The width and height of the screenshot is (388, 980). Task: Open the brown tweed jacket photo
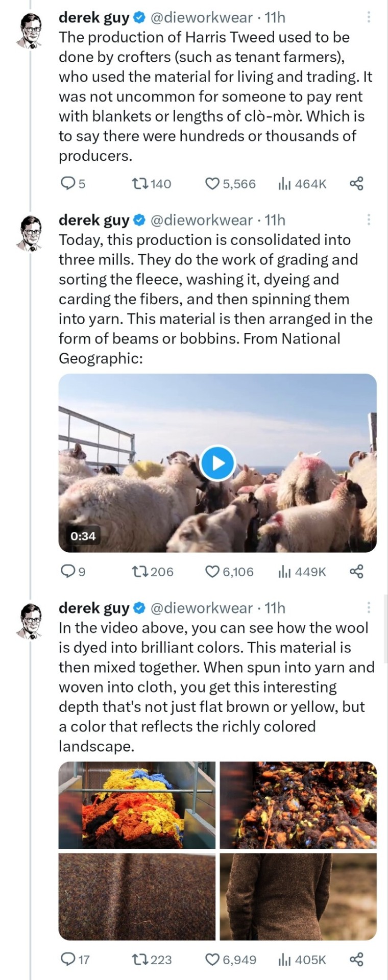point(298,896)
